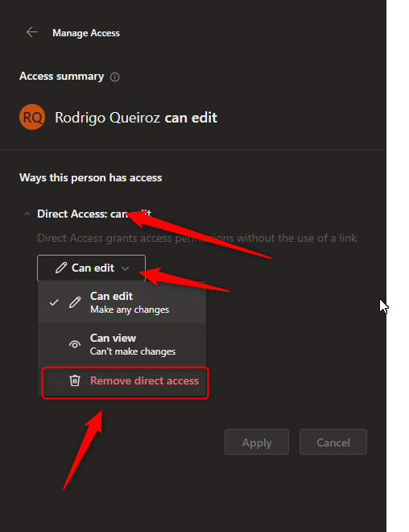The height and width of the screenshot is (532, 409).
Task: Collapse the Direct Access section chevron
Action: point(27,214)
